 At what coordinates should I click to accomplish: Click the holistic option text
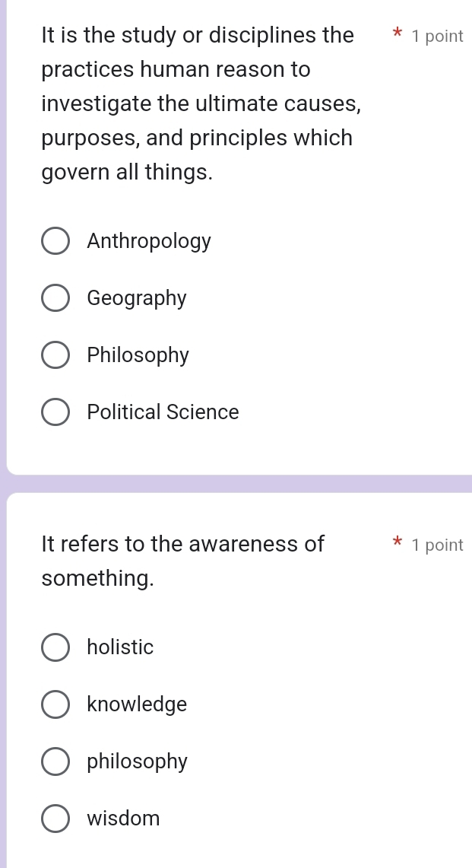(120, 647)
